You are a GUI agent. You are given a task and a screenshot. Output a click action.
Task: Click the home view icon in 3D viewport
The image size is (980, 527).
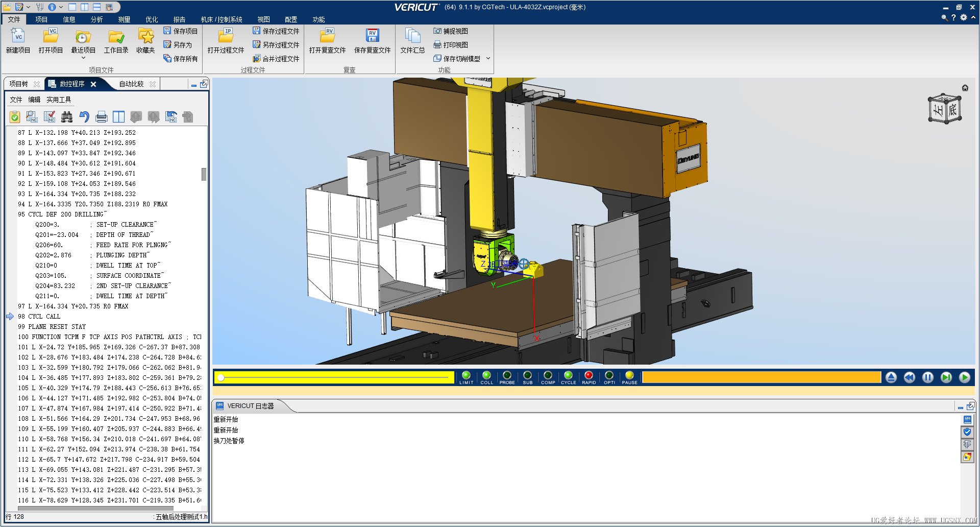(965, 88)
